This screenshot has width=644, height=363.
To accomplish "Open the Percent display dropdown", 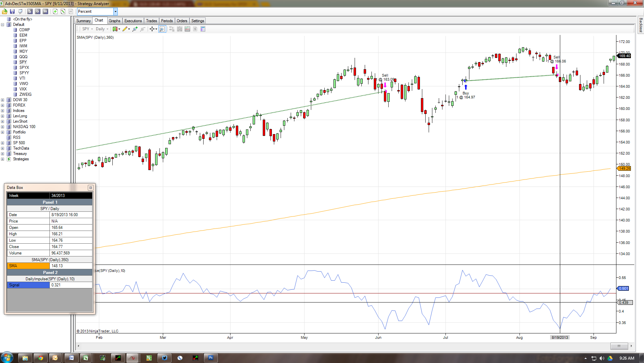I will point(115,11).
